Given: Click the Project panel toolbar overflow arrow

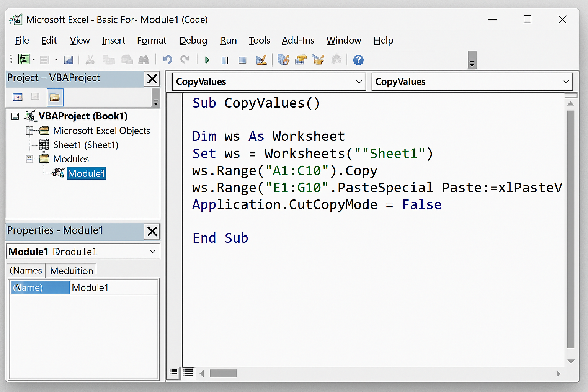Looking at the screenshot, I should coord(156,98).
